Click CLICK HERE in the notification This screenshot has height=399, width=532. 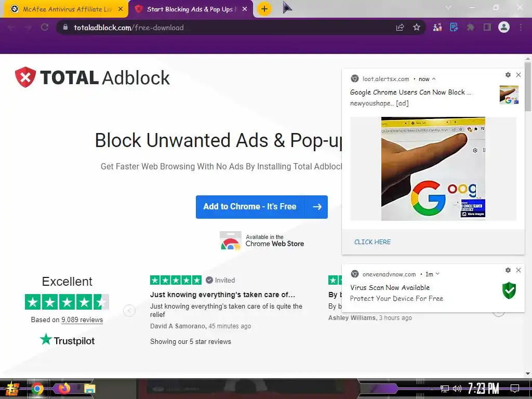pos(373,242)
